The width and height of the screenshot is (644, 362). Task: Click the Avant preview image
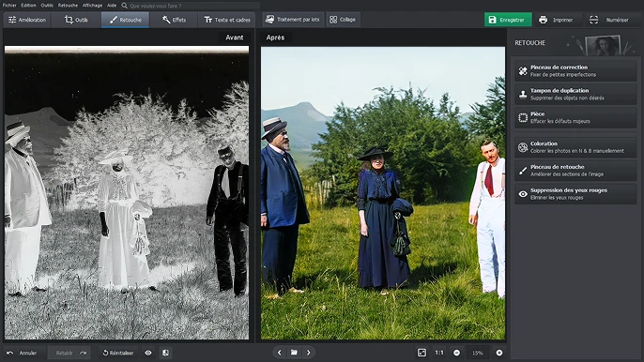coord(127,192)
